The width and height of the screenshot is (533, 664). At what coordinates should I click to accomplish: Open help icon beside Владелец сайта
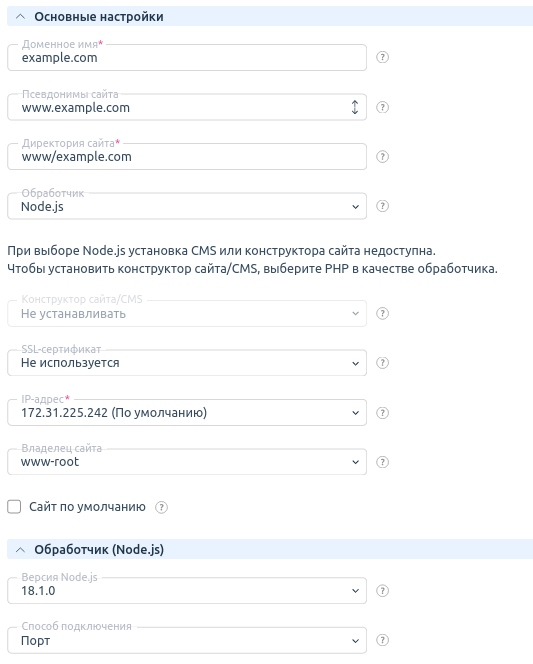click(382, 462)
